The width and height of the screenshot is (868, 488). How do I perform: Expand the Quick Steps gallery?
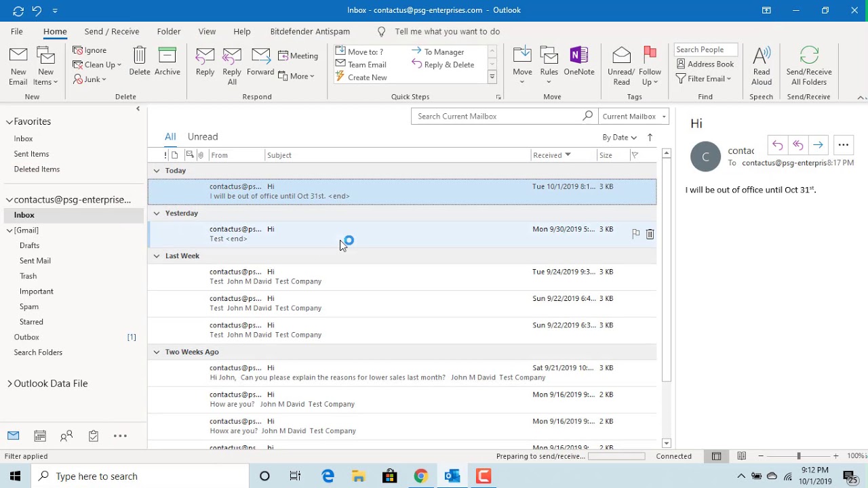pos(492,77)
